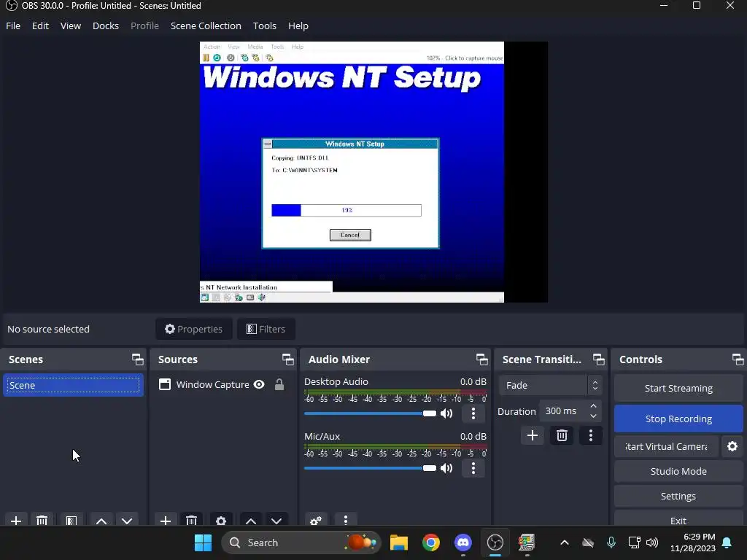747x560 pixels.
Task: Move scene down with the arrow icon
Action: point(127,521)
